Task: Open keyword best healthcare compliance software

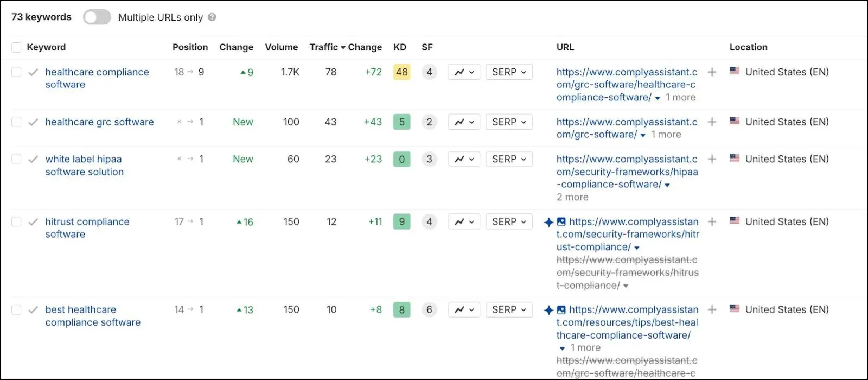Action: pyautogui.click(x=93, y=316)
